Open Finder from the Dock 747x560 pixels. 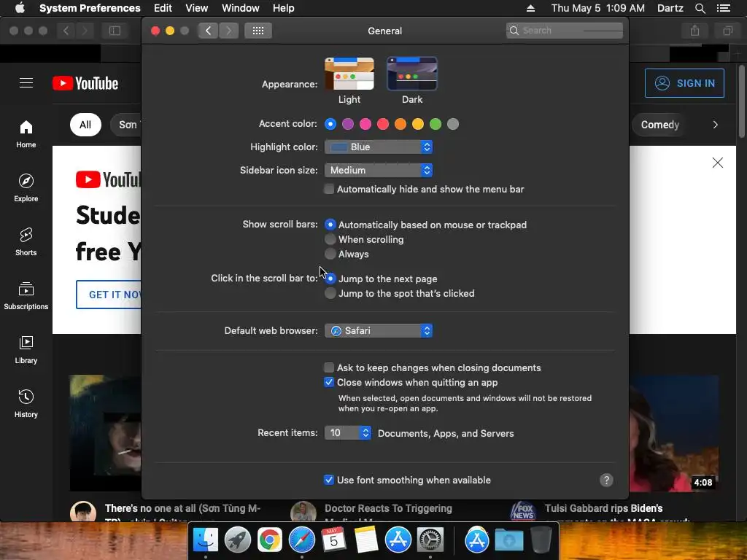pyautogui.click(x=205, y=540)
